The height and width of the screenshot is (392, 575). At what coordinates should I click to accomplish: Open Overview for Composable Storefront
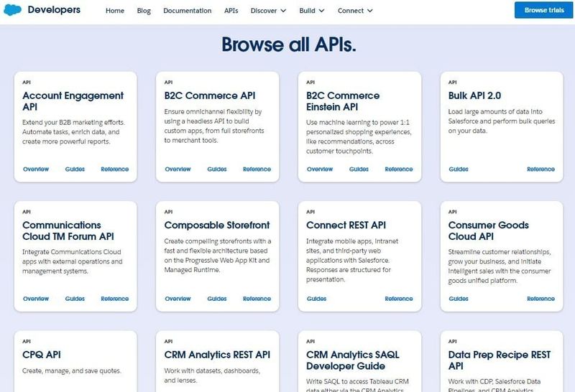pyautogui.click(x=178, y=299)
